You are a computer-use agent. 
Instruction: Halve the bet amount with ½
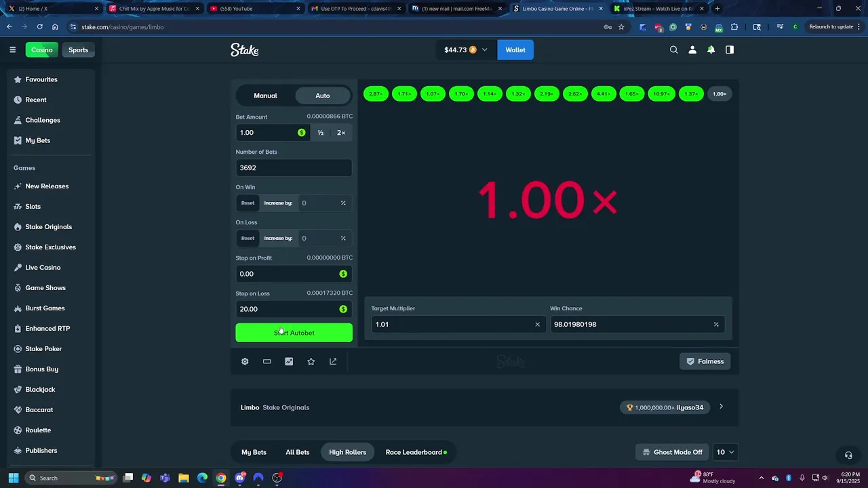[x=321, y=132]
